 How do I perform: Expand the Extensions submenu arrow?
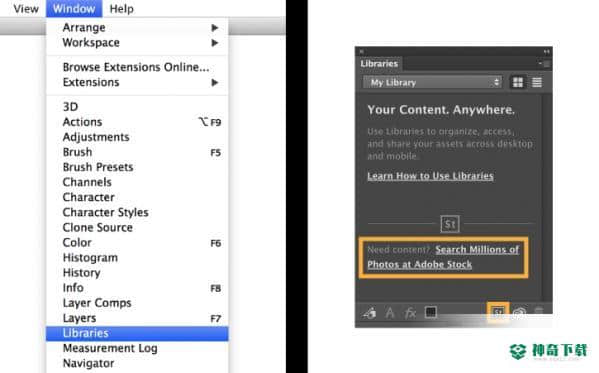[215, 83]
